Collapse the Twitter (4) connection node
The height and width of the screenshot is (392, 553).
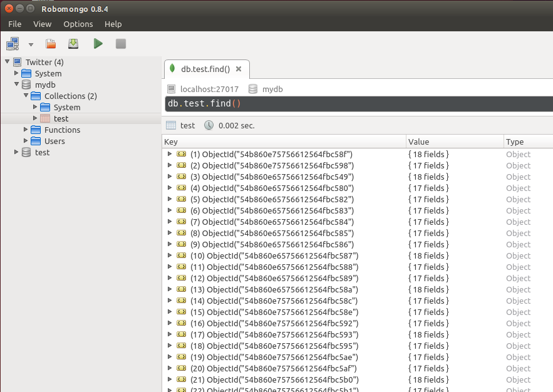(7, 62)
